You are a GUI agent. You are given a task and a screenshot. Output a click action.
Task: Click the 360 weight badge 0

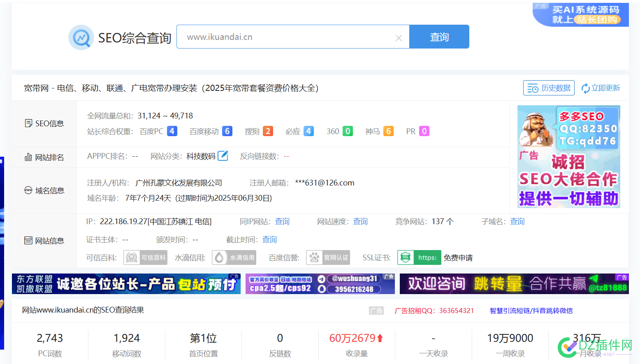click(348, 131)
